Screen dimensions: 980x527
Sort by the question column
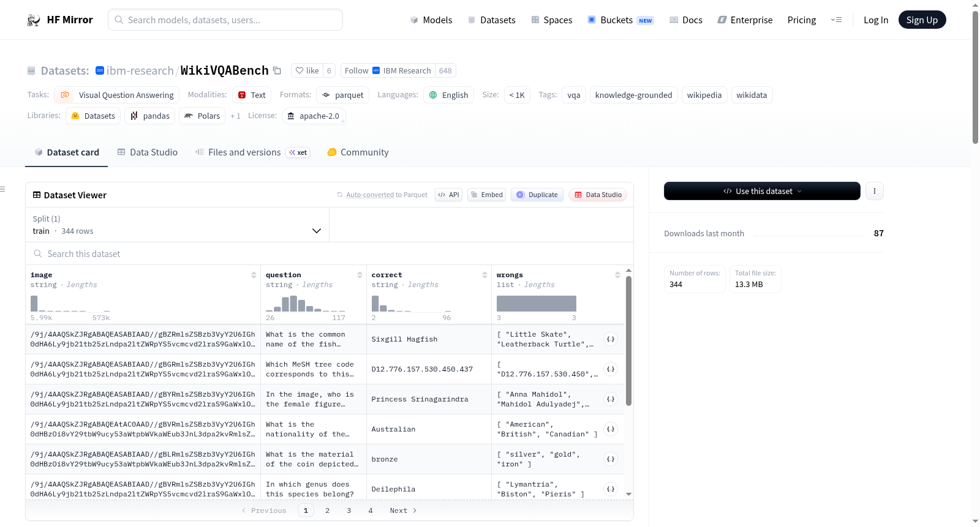coord(360,275)
